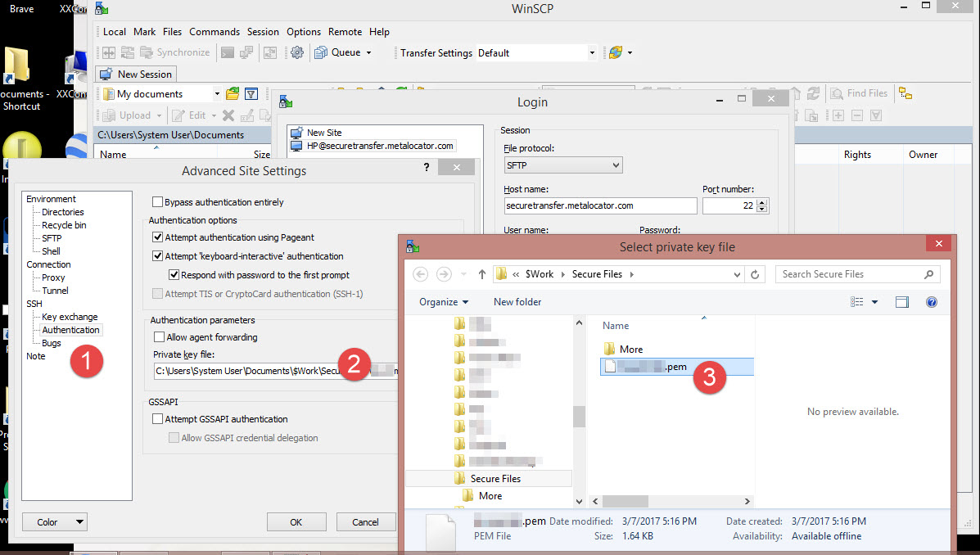
Task: Open the My documents location dropdown
Action: [217, 94]
